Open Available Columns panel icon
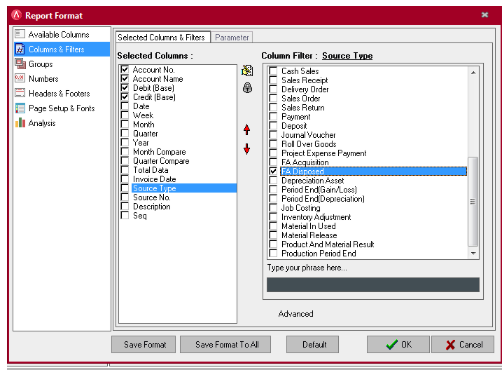Screen dimensions: 504x373 (x=20, y=34)
